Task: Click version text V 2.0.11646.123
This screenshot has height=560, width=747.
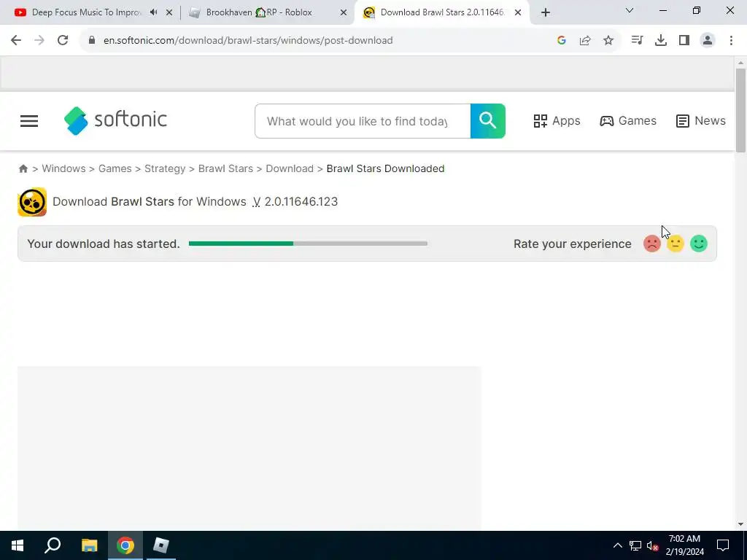Action: pyautogui.click(x=295, y=201)
